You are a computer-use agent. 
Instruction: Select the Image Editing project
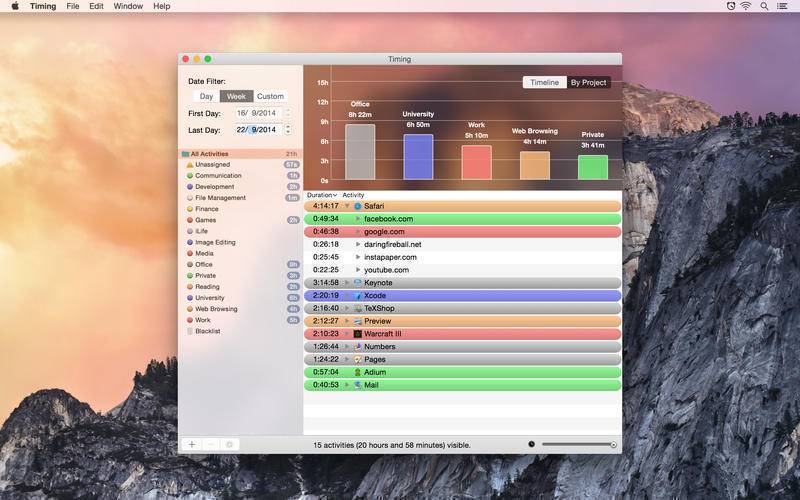click(241, 242)
